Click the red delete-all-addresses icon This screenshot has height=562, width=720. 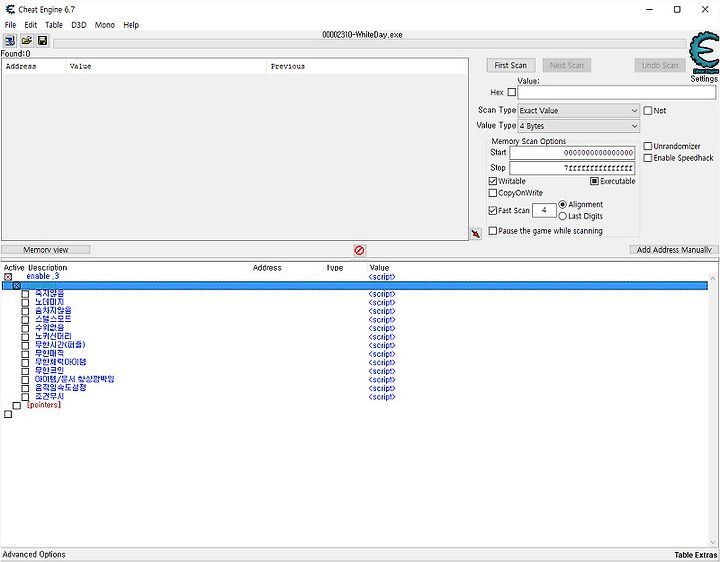(360, 250)
